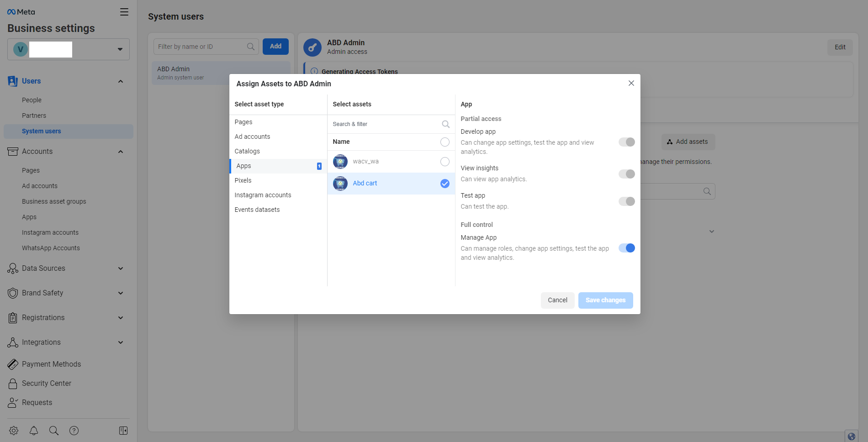Click the wacv_wa app thumbnail

pyautogui.click(x=340, y=162)
